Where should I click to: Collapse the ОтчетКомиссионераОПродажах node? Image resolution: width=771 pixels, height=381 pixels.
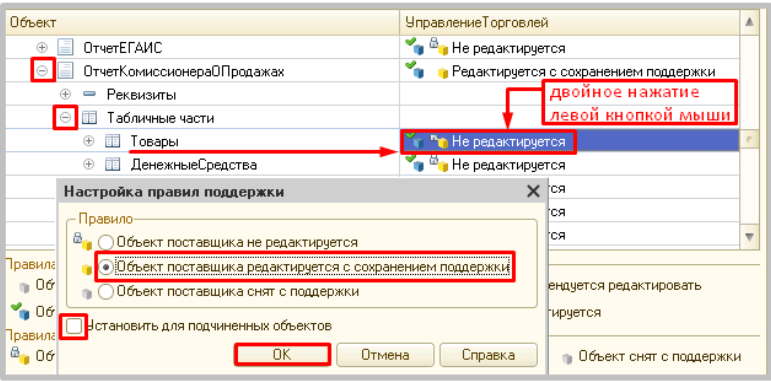tap(42, 71)
